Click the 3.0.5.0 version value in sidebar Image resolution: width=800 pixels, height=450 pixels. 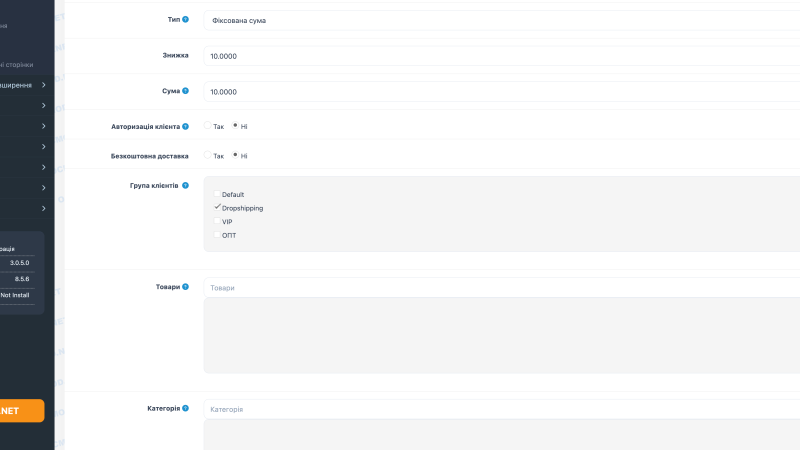(x=19, y=263)
